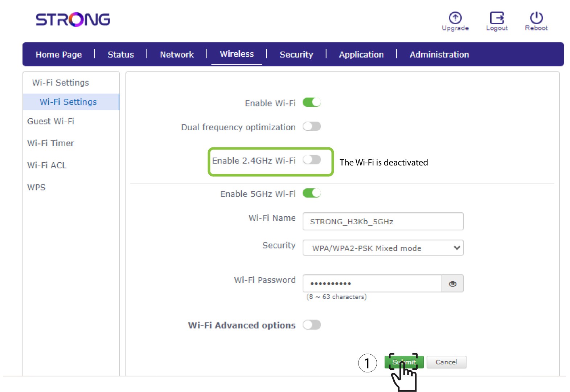This screenshot has width=570, height=392.
Task: Click the 'Enable 2.4GHz Wi-Fi' label
Action: tap(254, 160)
